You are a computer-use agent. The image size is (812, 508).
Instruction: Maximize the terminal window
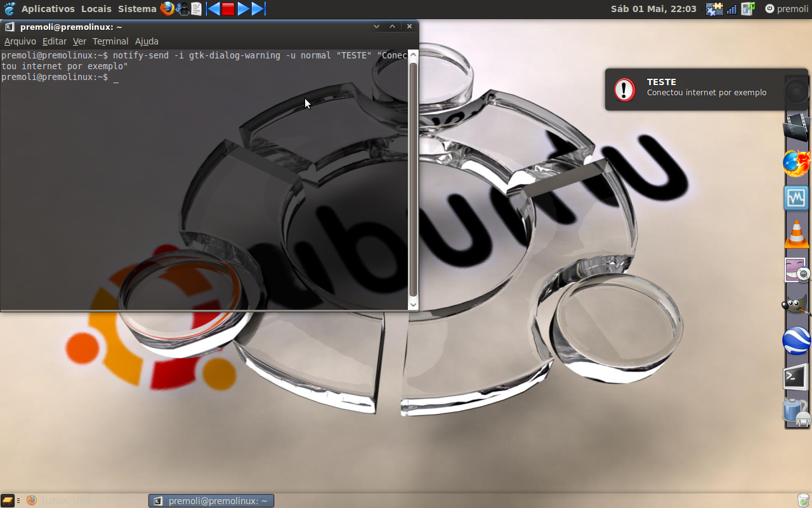(393, 27)
